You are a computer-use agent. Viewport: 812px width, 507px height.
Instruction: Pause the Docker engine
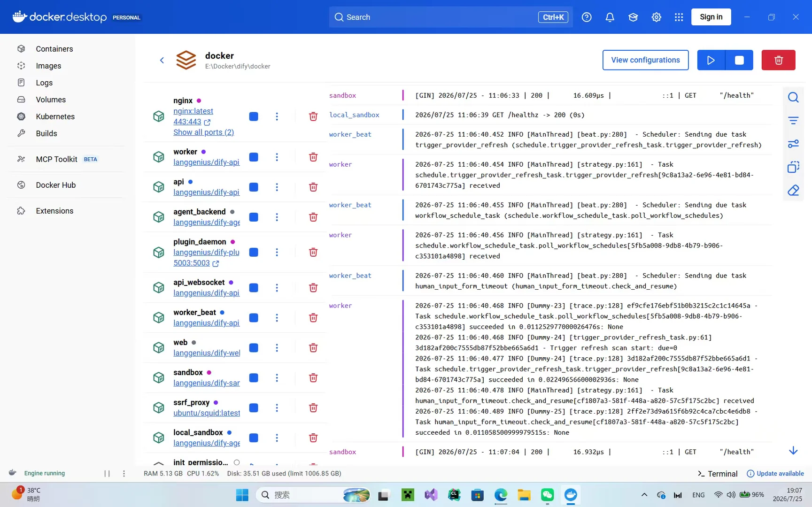pyautogui.click(x=107, y=474)
